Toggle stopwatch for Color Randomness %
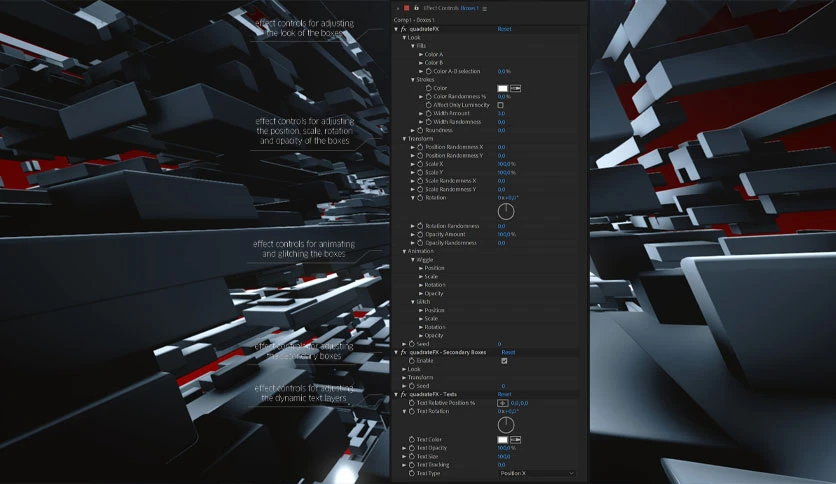The width and height of the screenshot is (836, 484). (x=428, y=96)
